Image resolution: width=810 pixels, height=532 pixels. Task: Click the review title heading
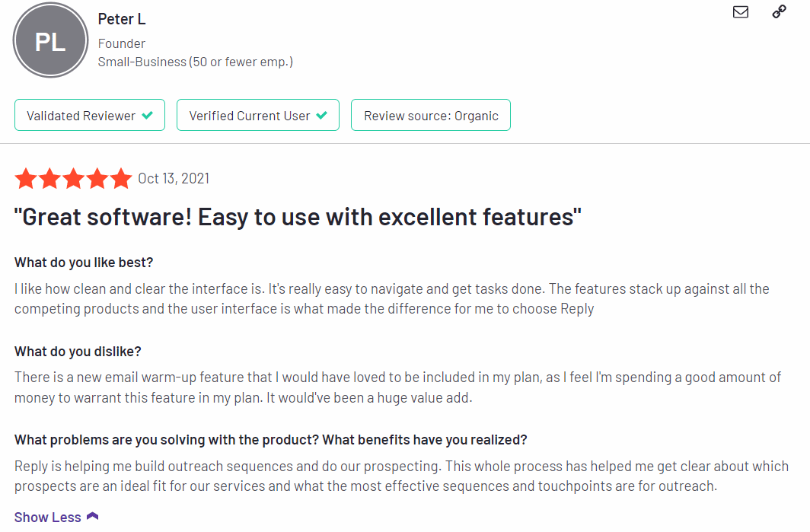(298, 217)
